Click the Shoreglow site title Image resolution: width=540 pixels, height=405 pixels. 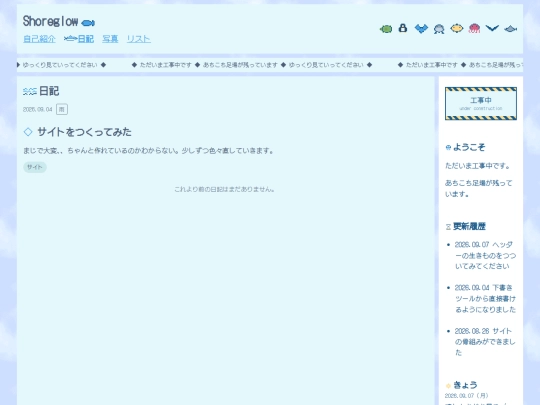50,21
